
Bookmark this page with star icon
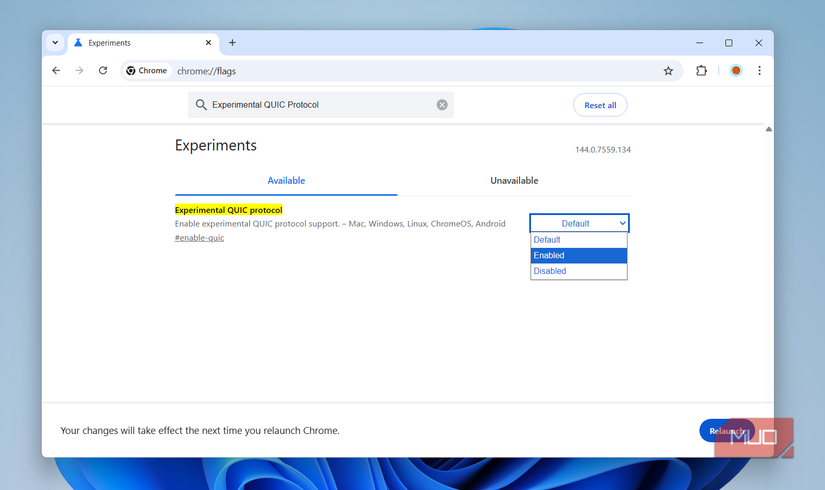click(668, 71)
